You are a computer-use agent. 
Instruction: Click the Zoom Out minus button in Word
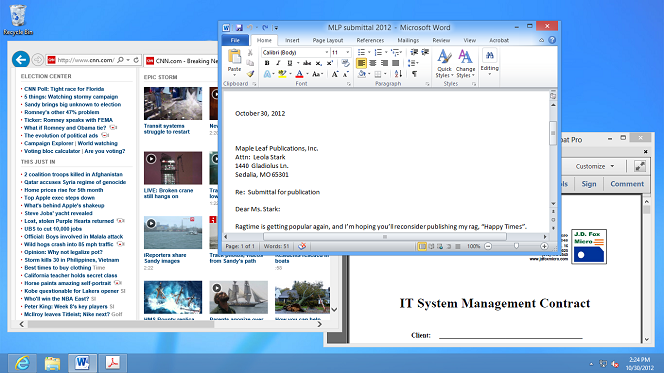click(488, 246)
